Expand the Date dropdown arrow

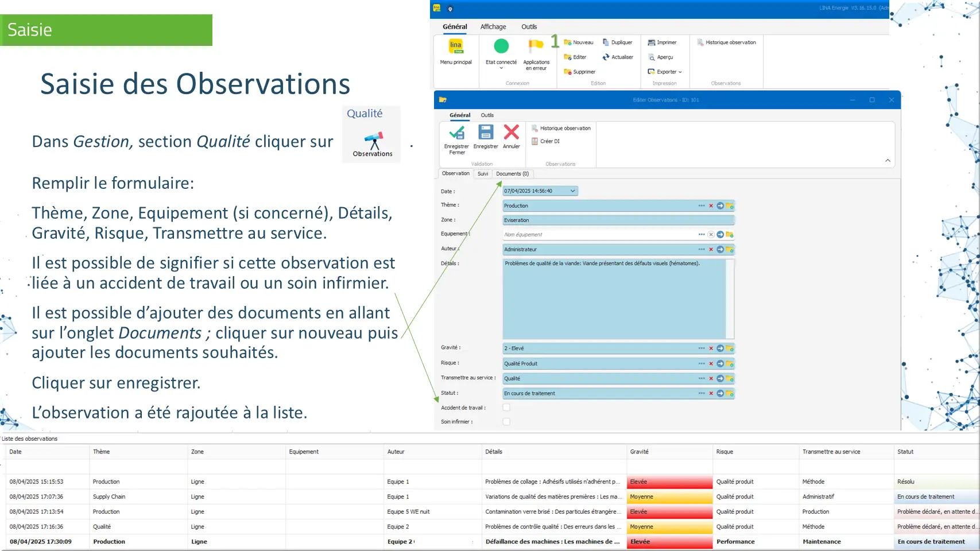click(572, 191)
